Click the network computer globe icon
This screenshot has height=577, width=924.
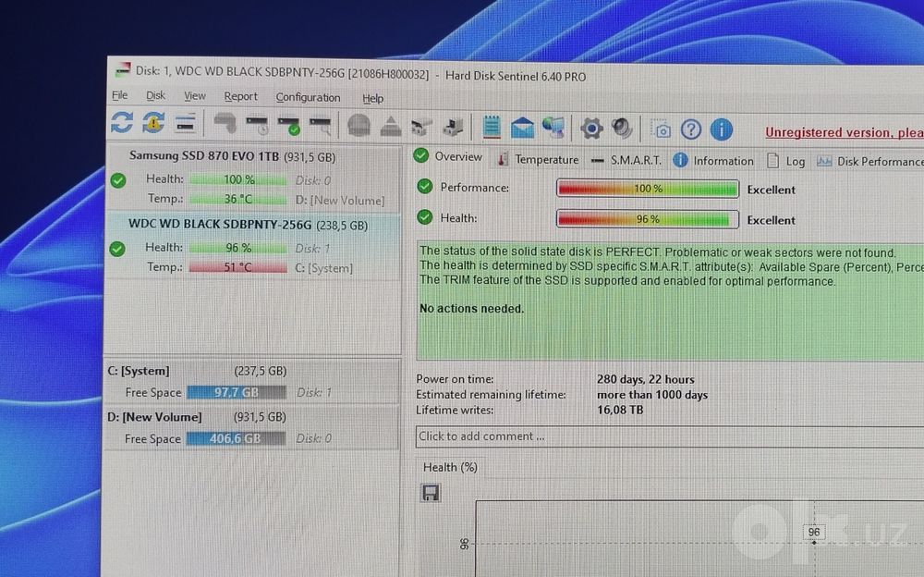coord(553,128)
